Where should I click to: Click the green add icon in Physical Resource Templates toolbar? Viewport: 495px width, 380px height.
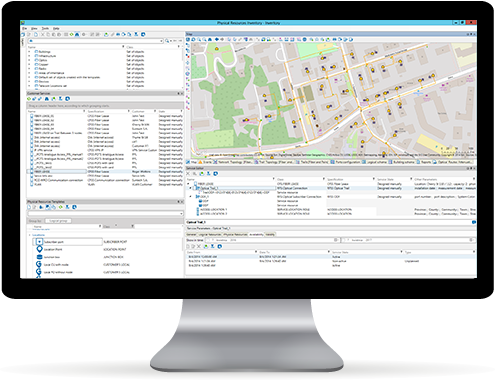(x=61, y=207)
